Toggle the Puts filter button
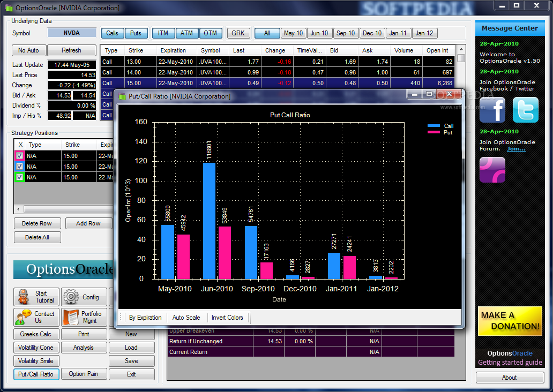Viewport: 553px width, 392px height. coord(136,33)
